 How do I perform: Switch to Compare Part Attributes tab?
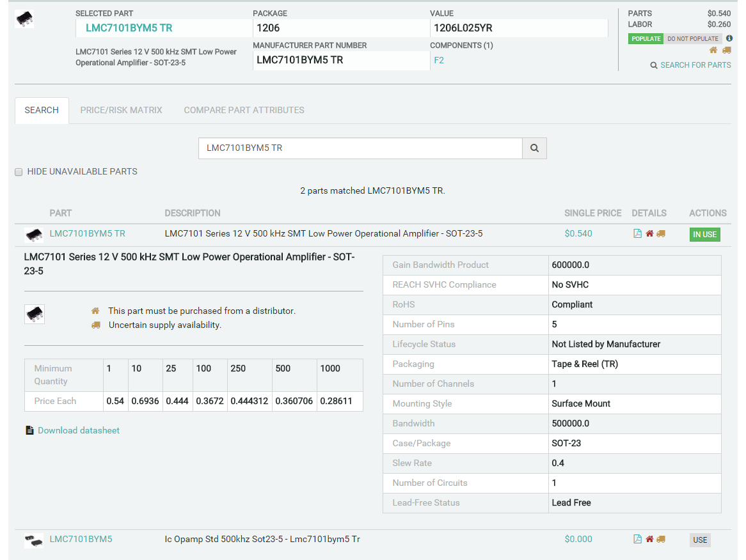click(244, 110)
